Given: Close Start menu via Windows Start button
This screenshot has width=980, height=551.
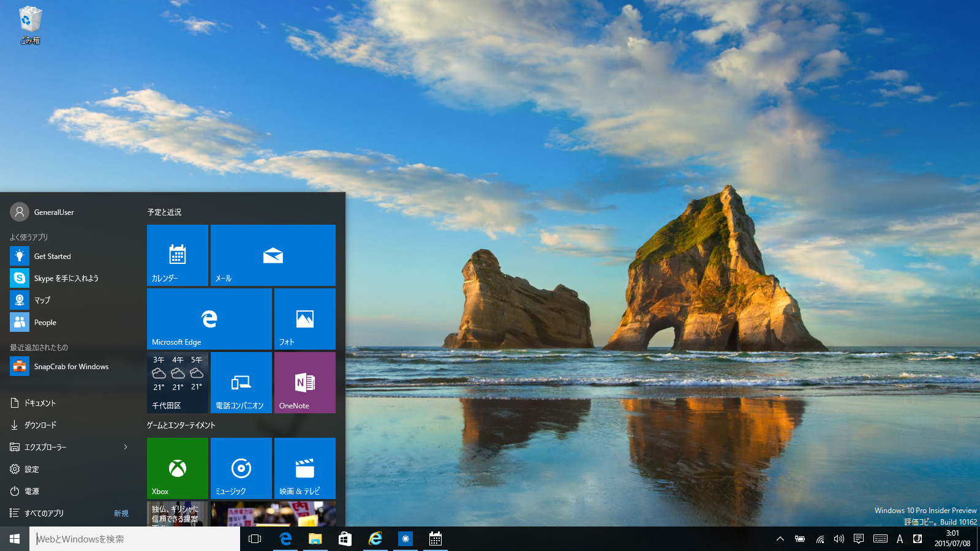Looking at the screenshot, I should (15, 539).
